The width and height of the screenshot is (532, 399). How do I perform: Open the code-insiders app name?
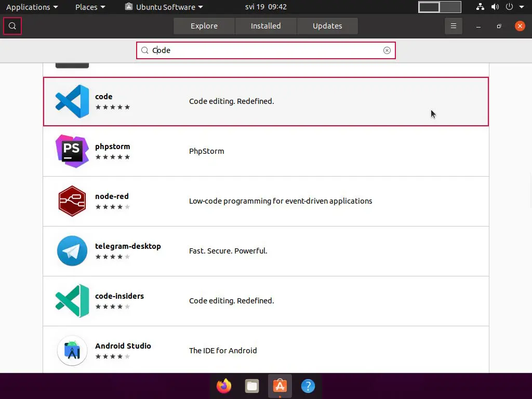pyautogui.click(x=119, y=296)
